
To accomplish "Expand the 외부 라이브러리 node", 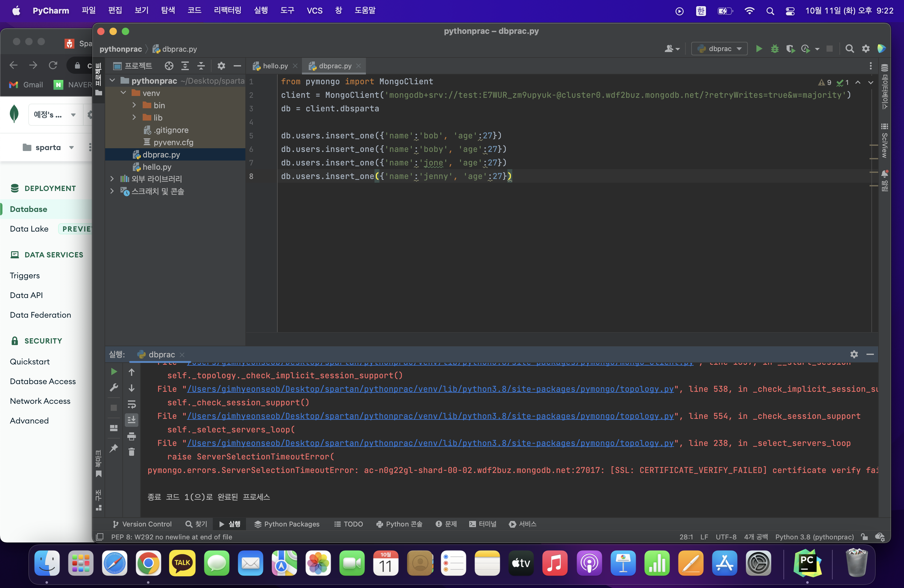I will (112, 179).
